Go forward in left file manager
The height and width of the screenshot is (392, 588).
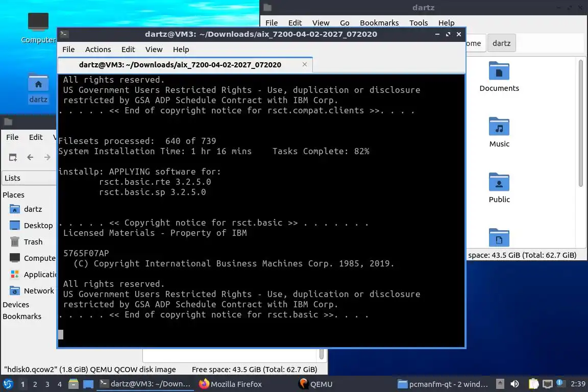(x=47, y=157)
